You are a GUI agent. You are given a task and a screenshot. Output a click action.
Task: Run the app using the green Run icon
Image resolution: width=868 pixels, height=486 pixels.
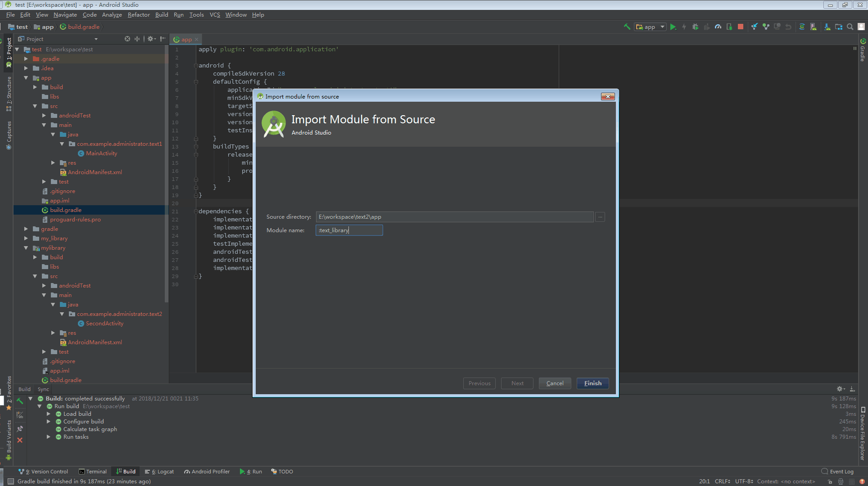coord(673,27)
